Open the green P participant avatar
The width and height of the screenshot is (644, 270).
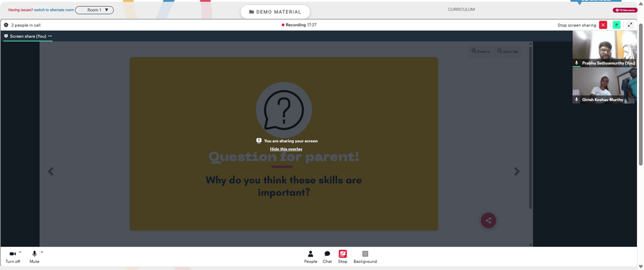tap(616, 25)
